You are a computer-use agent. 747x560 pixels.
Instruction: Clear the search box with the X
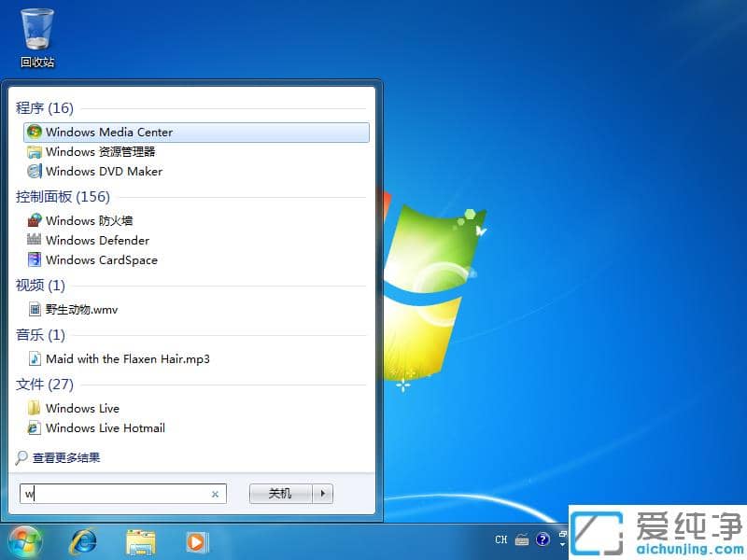(214, 494)
